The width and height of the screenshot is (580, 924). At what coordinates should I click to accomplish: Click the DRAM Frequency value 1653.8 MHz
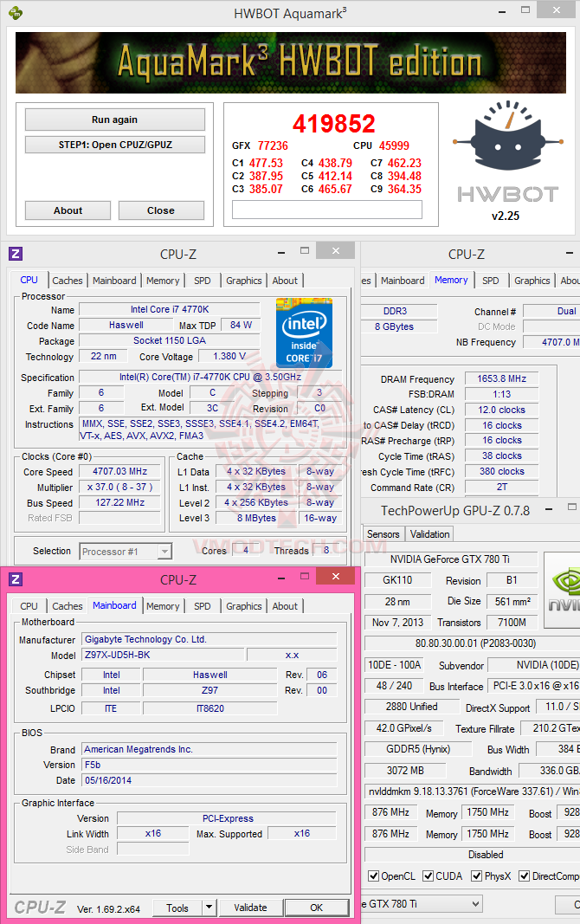[502, 379]
